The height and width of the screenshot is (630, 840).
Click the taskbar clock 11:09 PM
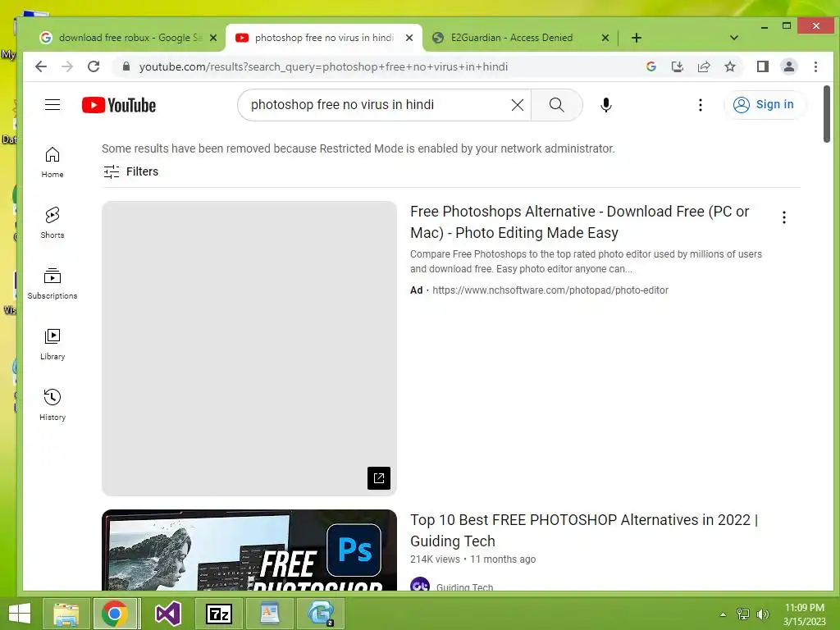[804, 608]
